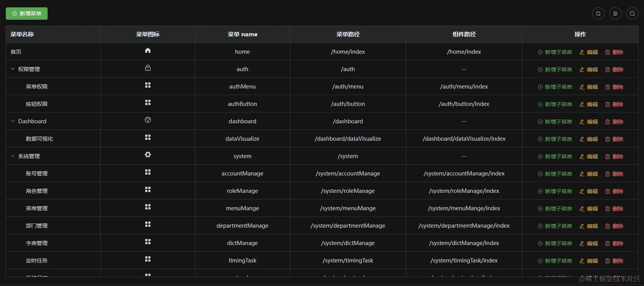This screenshot has width=644, height=286.
Task: Select the 菜单路径 column header
Action: 348,34
